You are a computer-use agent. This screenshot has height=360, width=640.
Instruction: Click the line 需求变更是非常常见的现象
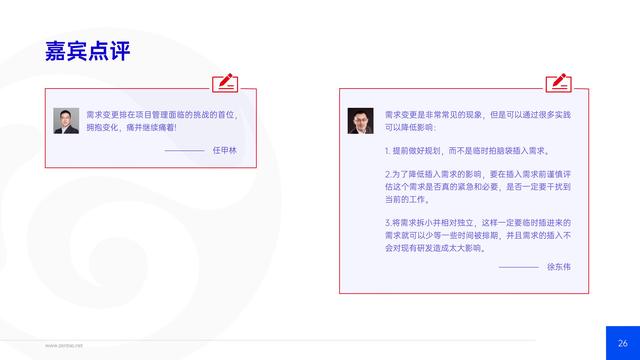pyautogui.click(x=433, y=115)
